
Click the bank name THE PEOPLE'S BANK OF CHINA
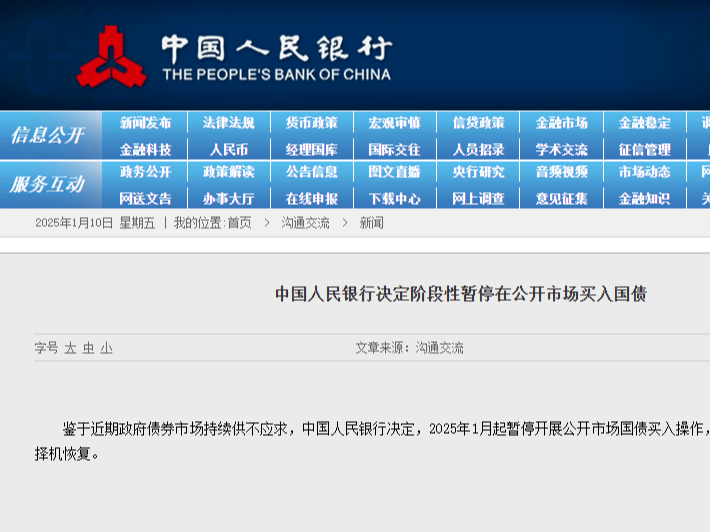(x=276, y=74)
